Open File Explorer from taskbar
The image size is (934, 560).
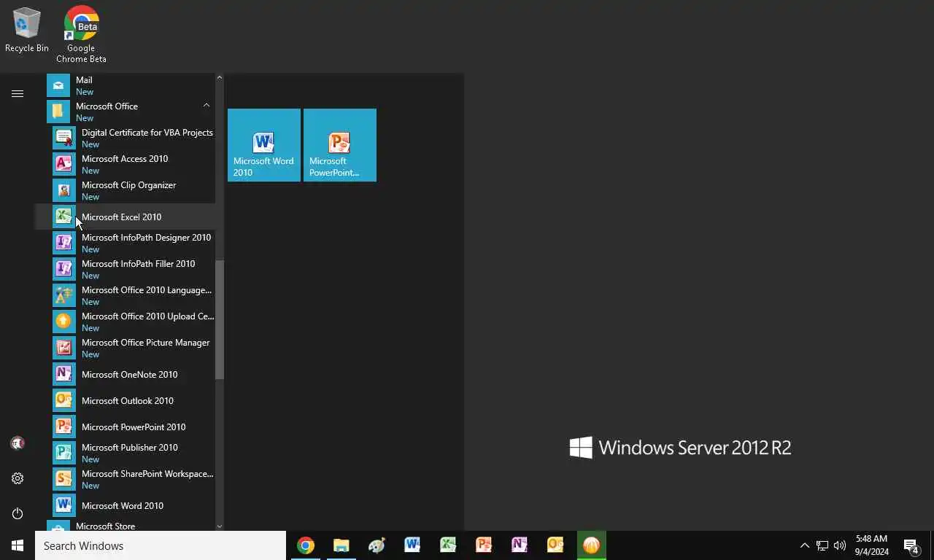point(341,545)
